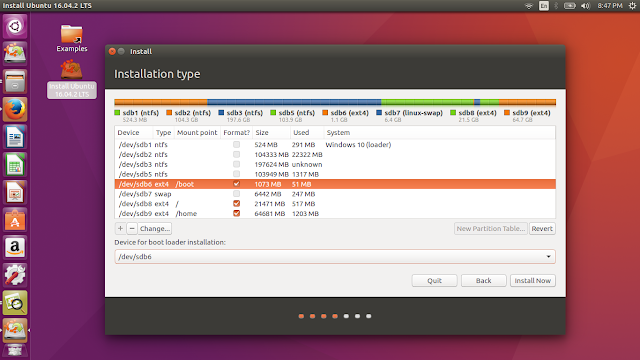Toggle format checkbox for /dev/sdb1
The height and width of the screenshot is (360, 640).
click(x=236, y=144)
